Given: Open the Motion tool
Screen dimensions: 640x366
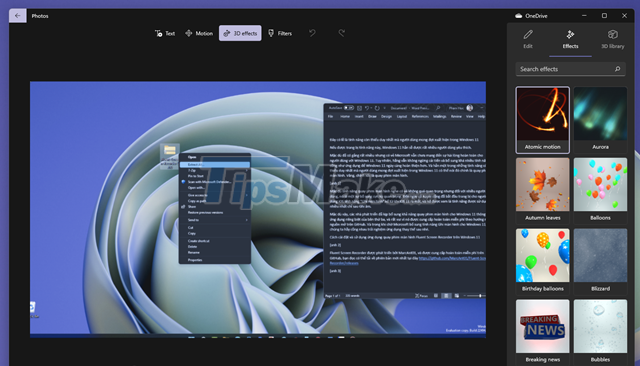Looking at the screenshot, I should (x=199, y=33).
